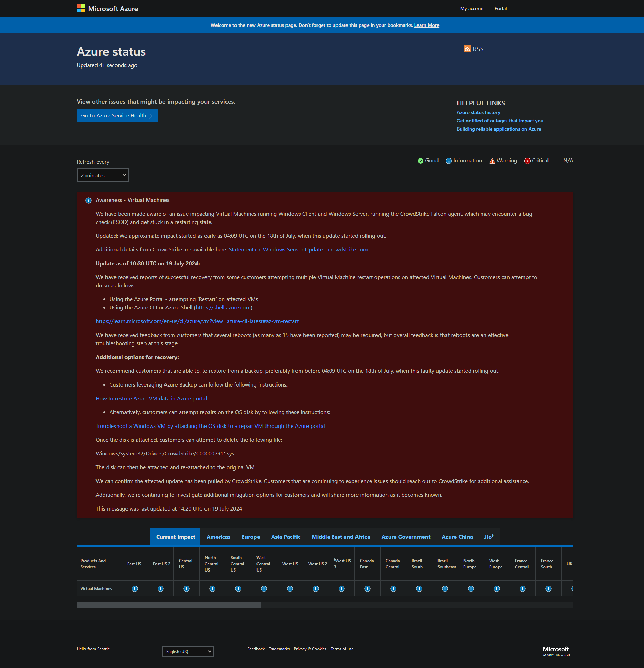Open the shell.azure.com link
Screen dimensions: 644x668
[x=223, y=307]
